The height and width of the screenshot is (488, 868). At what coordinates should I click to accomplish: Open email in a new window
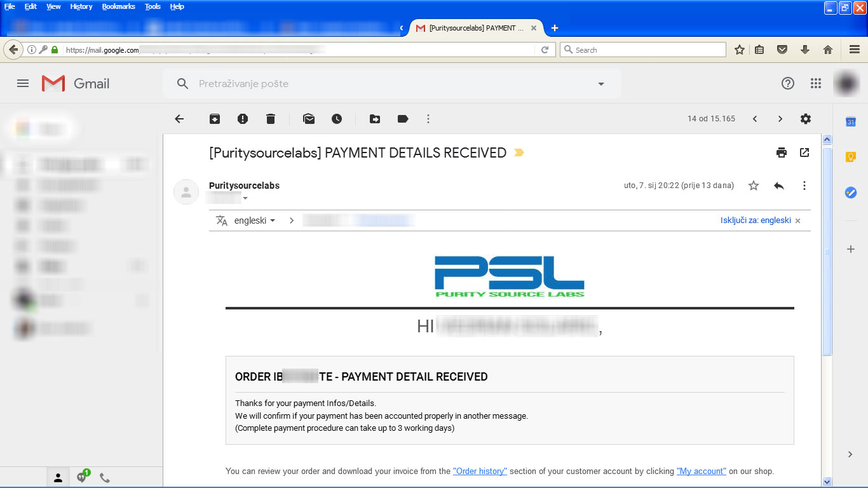pos(804,152)
